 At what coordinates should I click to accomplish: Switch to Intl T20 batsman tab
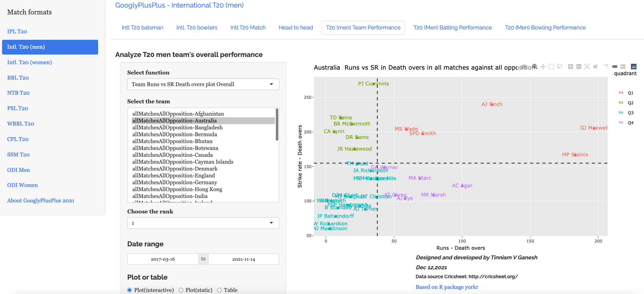click(x=142, y=28)
